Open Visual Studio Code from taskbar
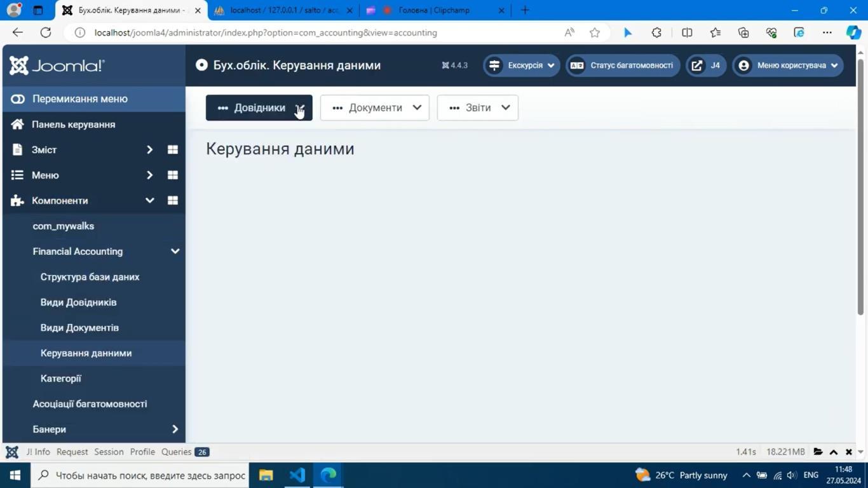The image size is (868, 488). click(297, 475)
